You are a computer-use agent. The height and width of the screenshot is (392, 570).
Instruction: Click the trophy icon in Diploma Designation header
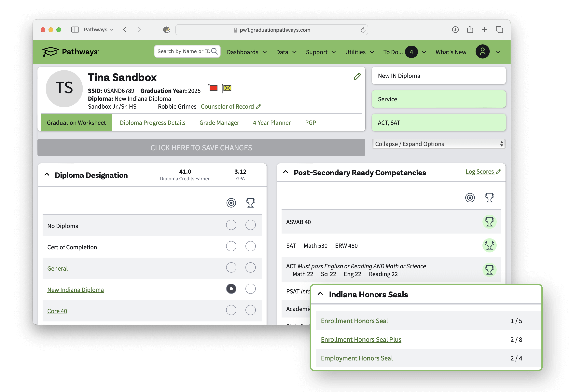tap(250, 203)
